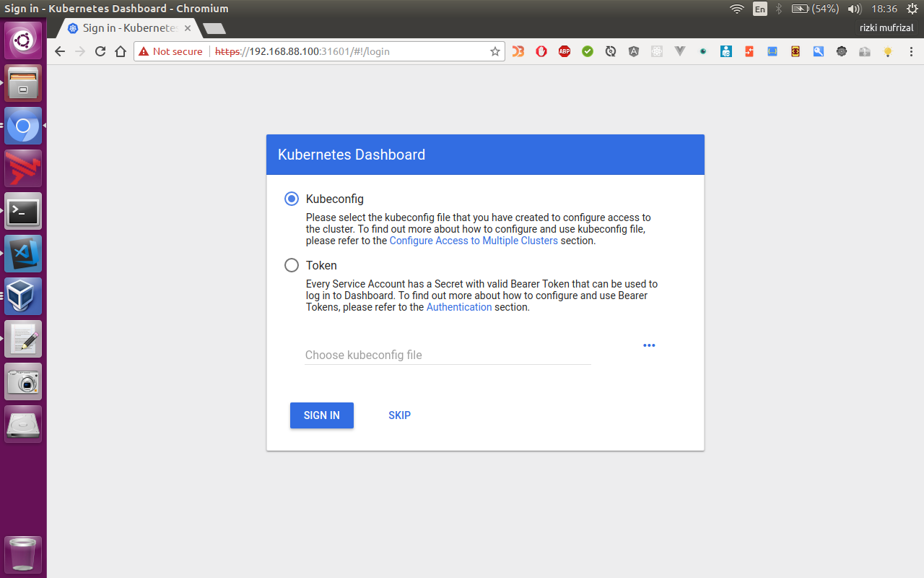The image size is (924, 578).
Task: Open the blue key extension icon
Action: 819,51
